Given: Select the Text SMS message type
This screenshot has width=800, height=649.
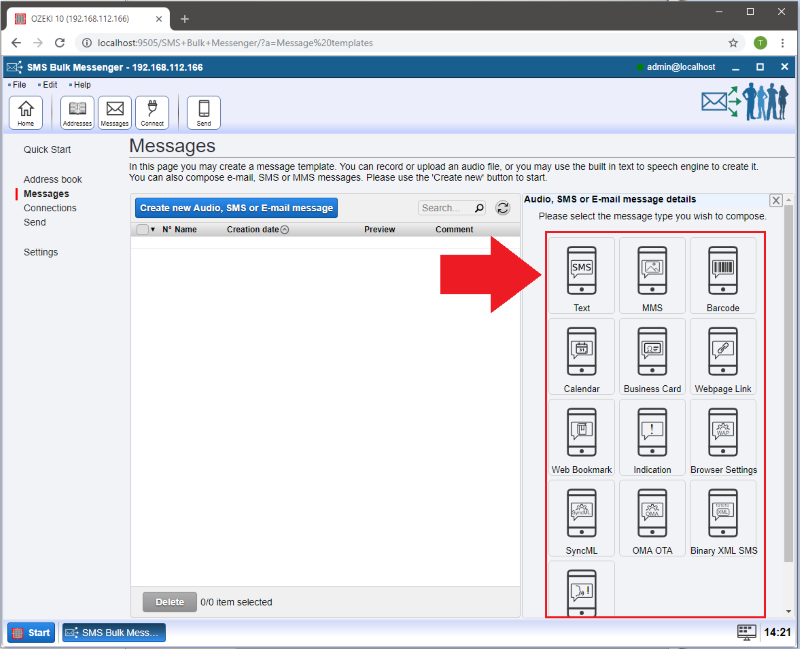Looking at the screenshot, I should click(x=581, y=275).
